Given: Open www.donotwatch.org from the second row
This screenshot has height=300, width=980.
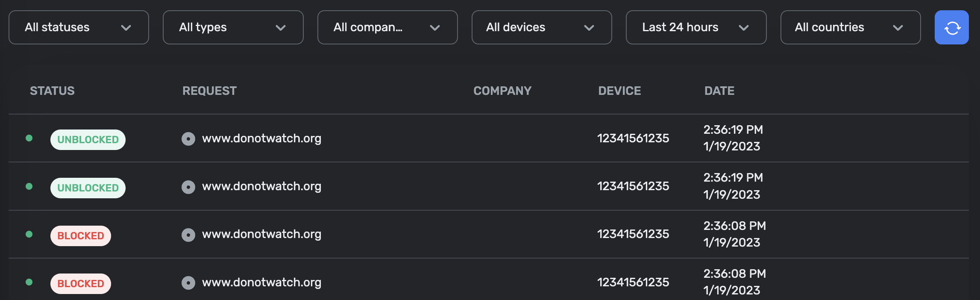Looking at the screenshot, I should coord(262,186).
